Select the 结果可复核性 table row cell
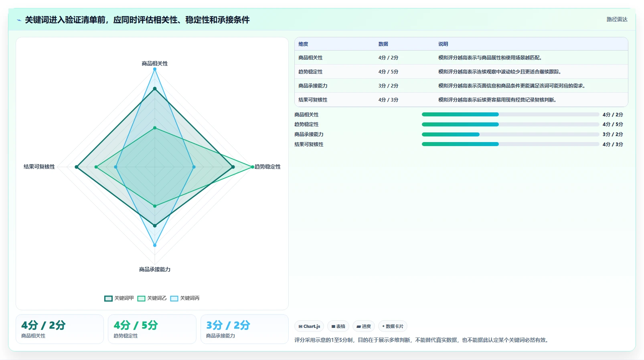The image size is (644, 360). click(x=313, y=100)
